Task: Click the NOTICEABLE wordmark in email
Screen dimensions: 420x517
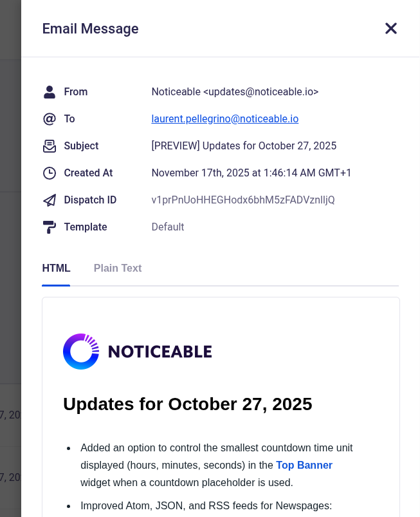Action: tap(160, 352)
